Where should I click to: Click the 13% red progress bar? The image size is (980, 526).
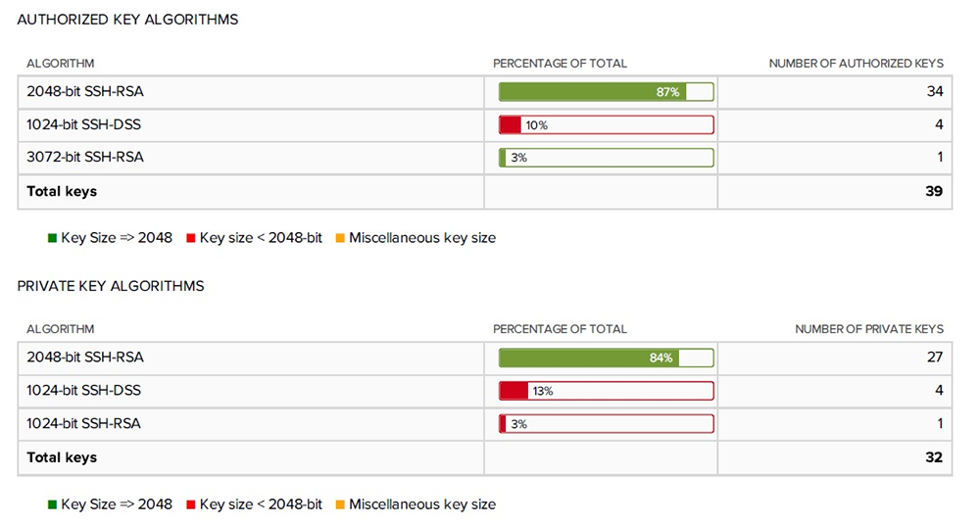tap(607, 391)
